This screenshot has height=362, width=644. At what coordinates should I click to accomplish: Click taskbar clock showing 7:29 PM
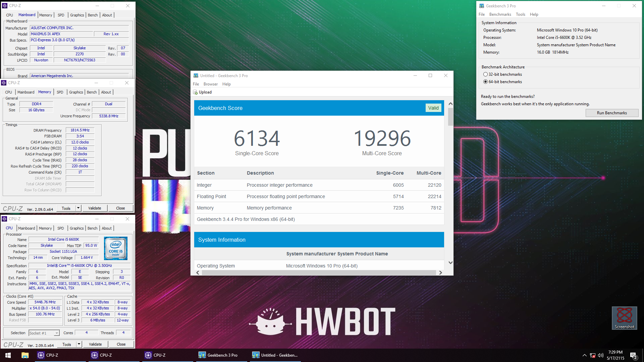tap(615, 355)
